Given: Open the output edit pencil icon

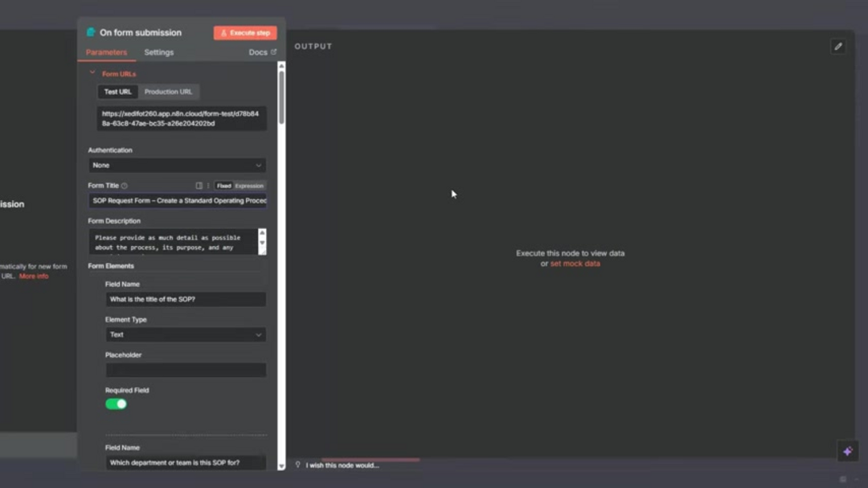Looking at the screenshot, I should tap(838, 47).
